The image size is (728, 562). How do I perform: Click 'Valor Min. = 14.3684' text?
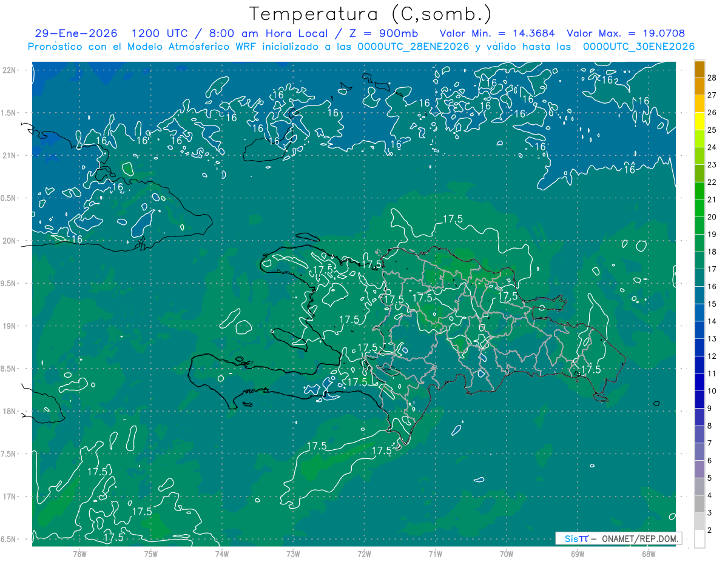(x=497, y=33)
